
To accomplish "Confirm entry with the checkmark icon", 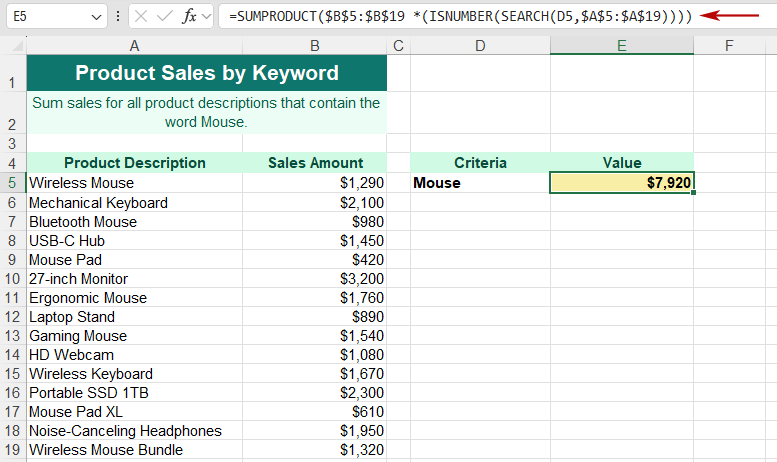I will [164, 17].
